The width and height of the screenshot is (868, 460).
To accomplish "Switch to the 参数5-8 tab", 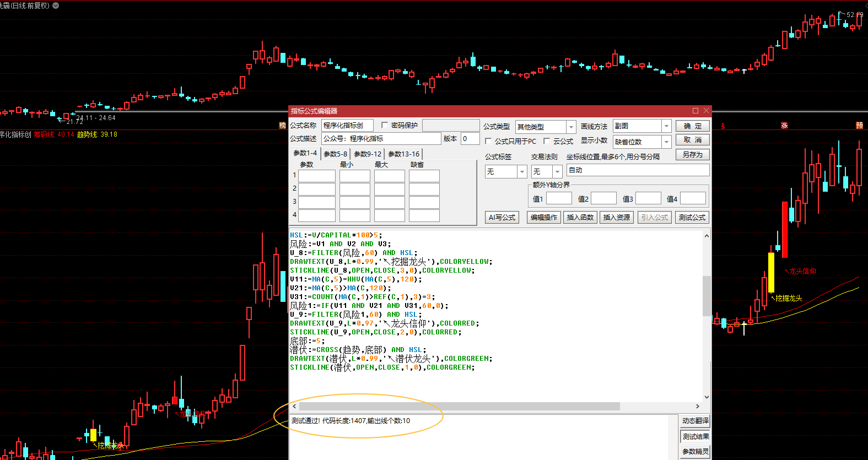I will 335,154.
